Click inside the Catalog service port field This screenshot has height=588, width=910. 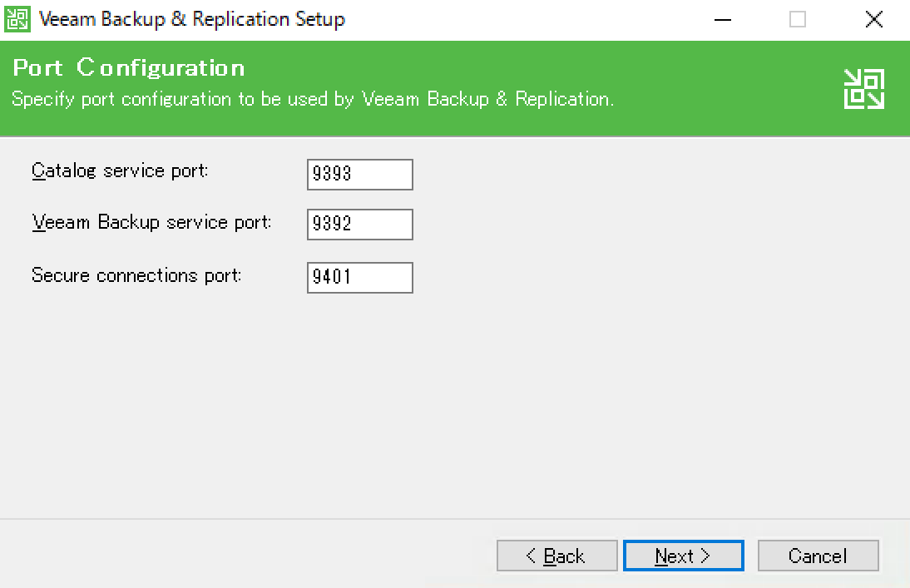pos(359,174)
